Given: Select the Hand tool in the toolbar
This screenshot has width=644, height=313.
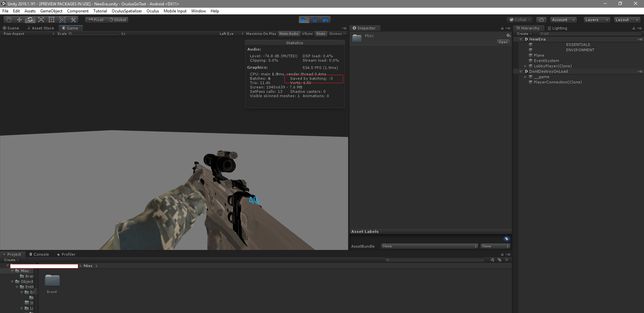Looking at the screenshot, I should tap(8, 19).
